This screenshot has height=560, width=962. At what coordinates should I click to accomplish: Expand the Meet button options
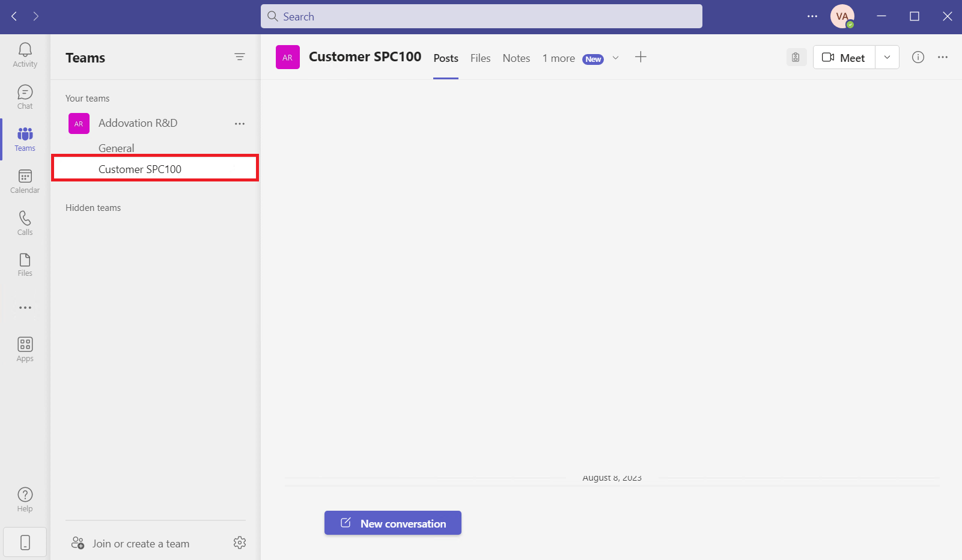(887, 57)
